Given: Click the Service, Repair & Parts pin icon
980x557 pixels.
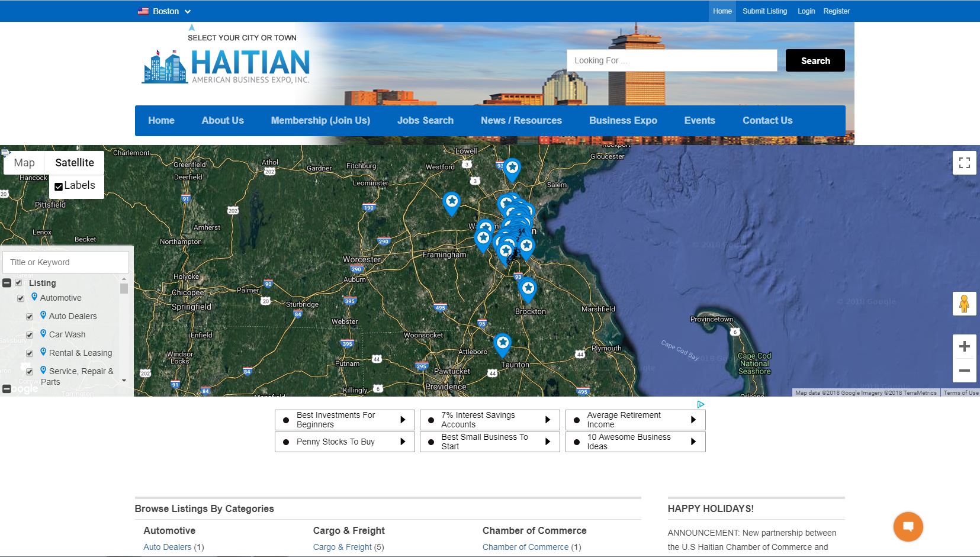Looking at the screenshot, I should (x=43, y=370).
